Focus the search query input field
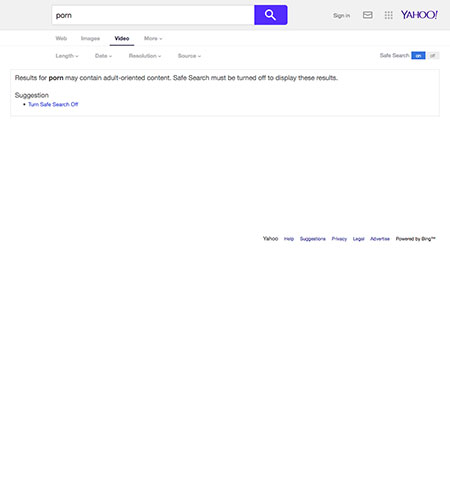The height and width of the screenshot is (500, 450). 153,15
